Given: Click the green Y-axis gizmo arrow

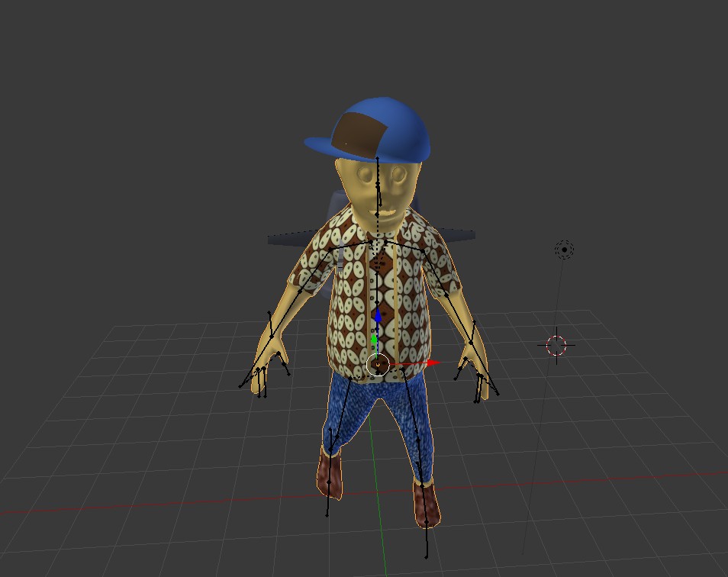Looking at the screenshot, I should click(375, 337).
